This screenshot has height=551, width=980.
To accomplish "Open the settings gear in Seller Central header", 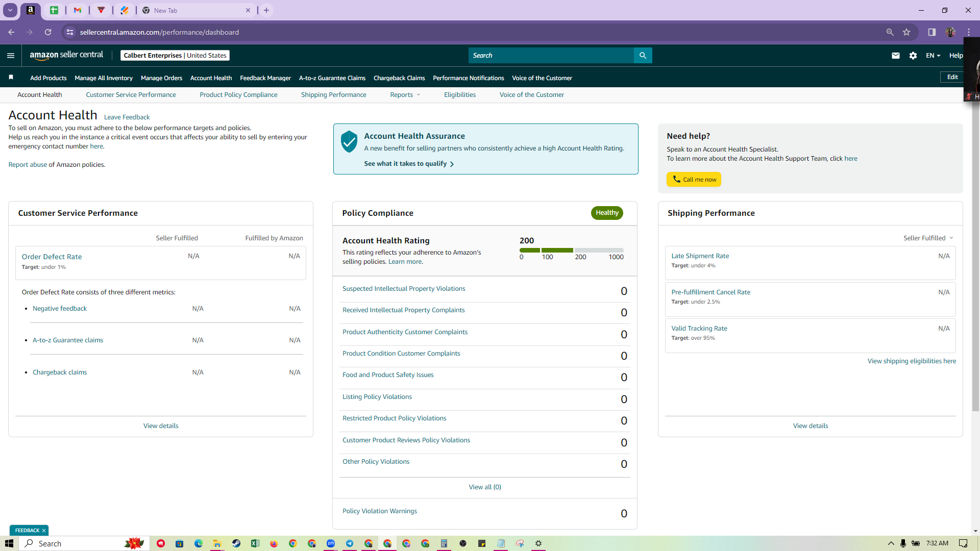I will [913, 56].
